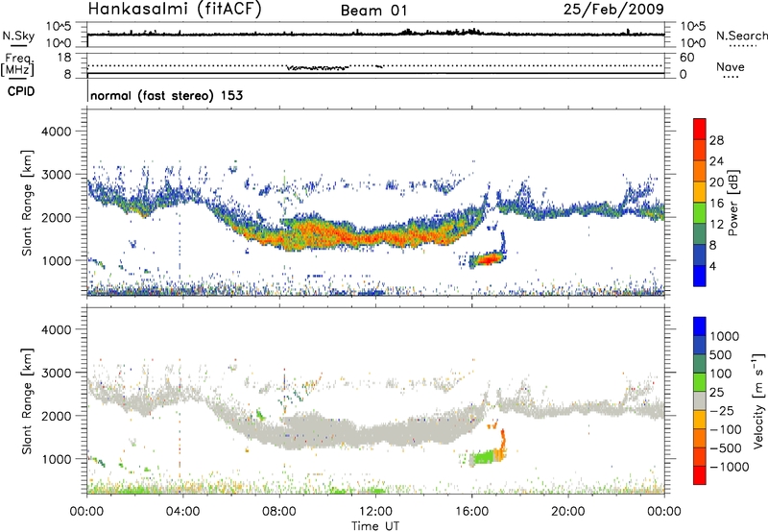Click the '-25' label on velocity colorbar
The width and height of the screenshot is (768, 532).
click(x=720, y=410)
